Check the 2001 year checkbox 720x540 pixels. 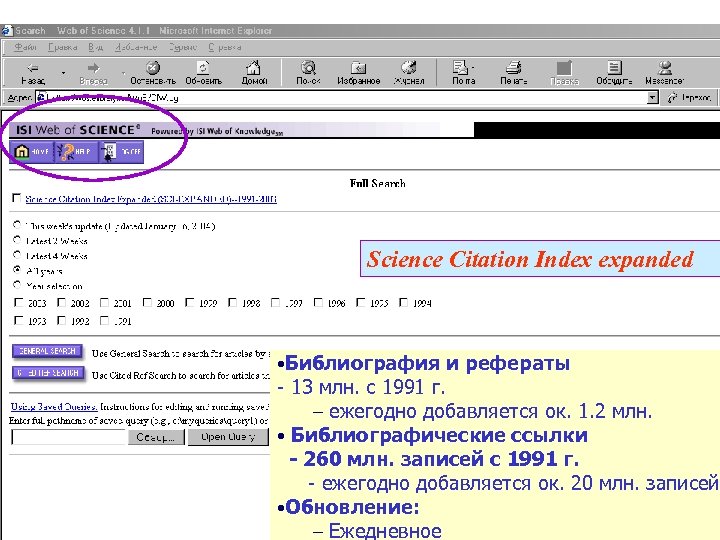[104, 302]
